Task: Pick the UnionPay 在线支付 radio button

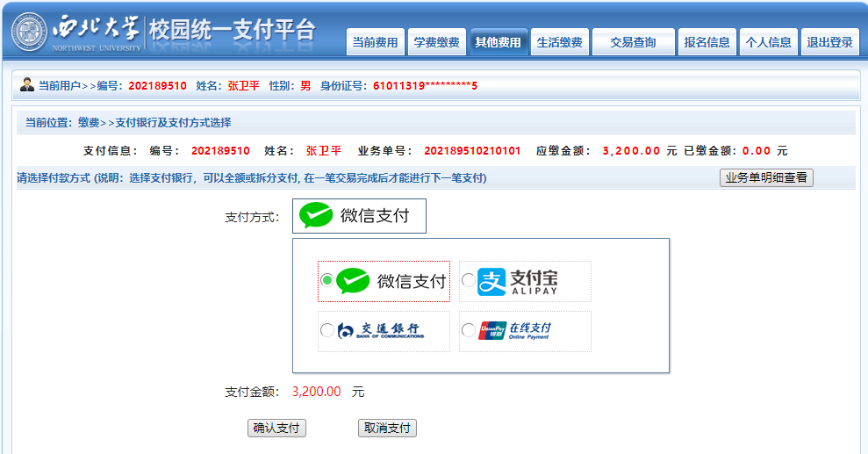Action: tap(468, 331)
